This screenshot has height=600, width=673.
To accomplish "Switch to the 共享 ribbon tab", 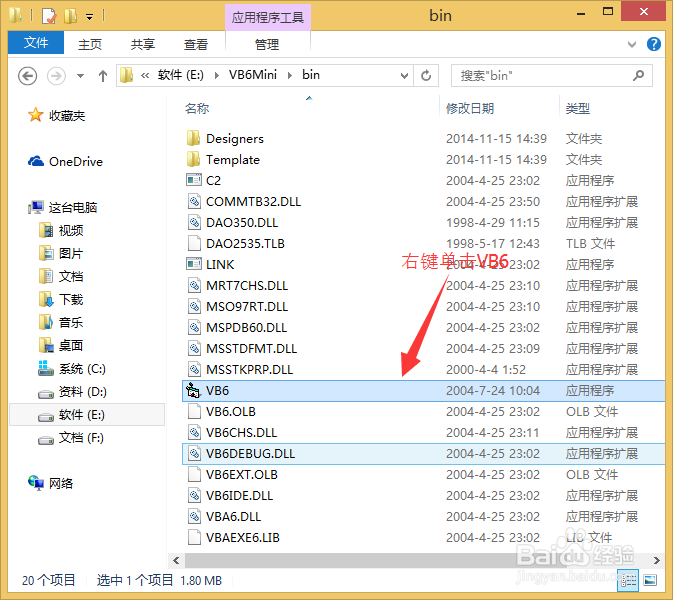I will tap(142, 44).
